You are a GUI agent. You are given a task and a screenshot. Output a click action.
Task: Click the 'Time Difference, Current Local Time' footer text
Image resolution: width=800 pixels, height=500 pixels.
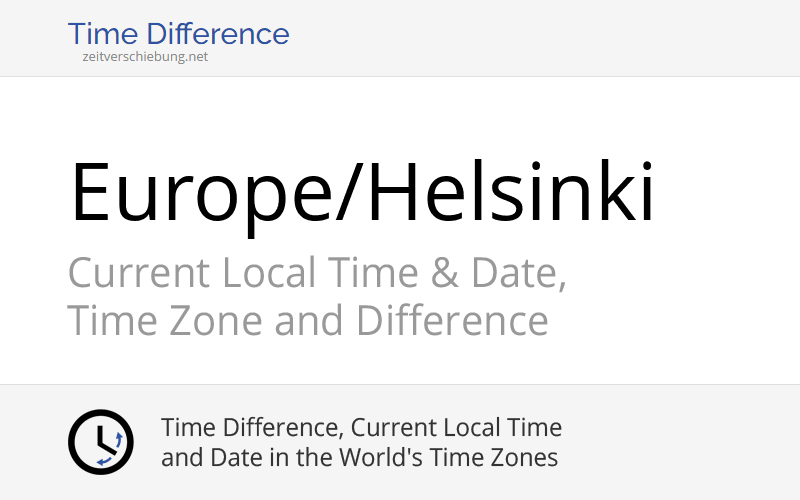click(x=361, y=427)
